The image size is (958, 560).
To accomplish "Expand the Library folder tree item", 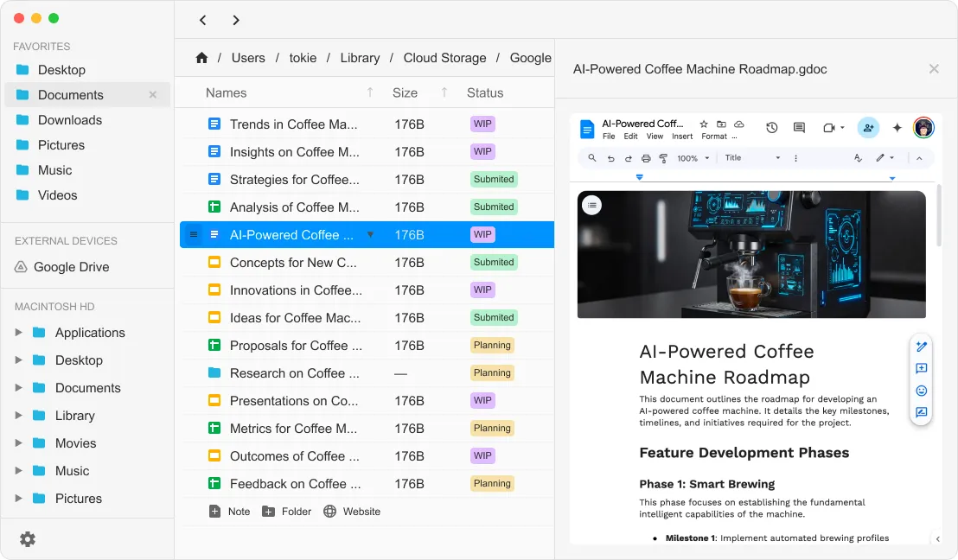I will [x=19, y=416].
